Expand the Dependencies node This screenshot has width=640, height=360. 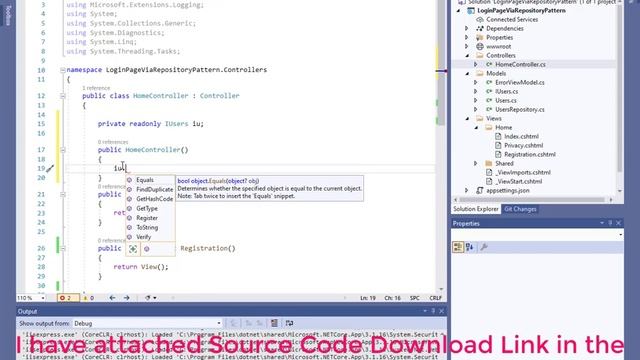467,29
